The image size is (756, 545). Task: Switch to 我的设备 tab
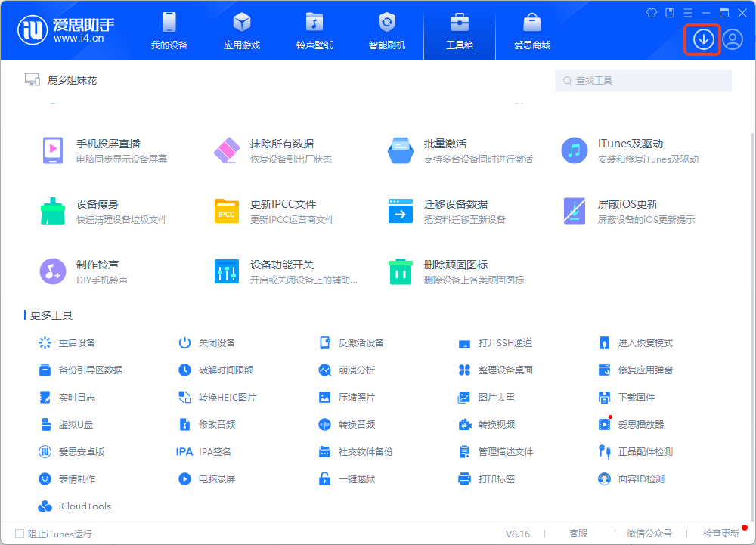click(169, 31)
